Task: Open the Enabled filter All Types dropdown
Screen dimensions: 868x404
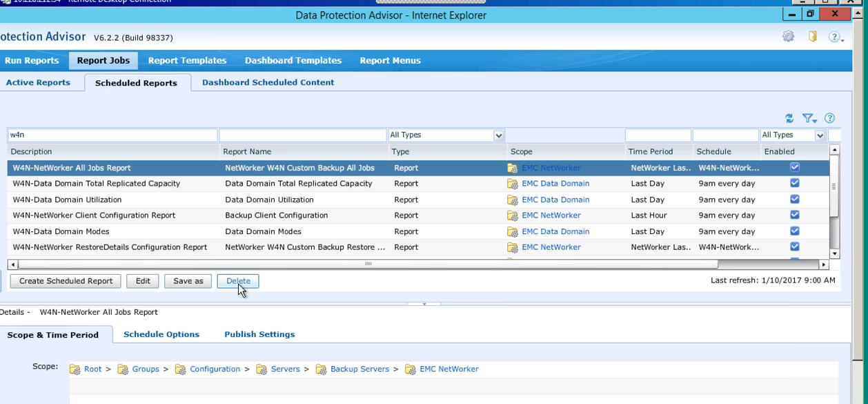Action: [820, 135]
